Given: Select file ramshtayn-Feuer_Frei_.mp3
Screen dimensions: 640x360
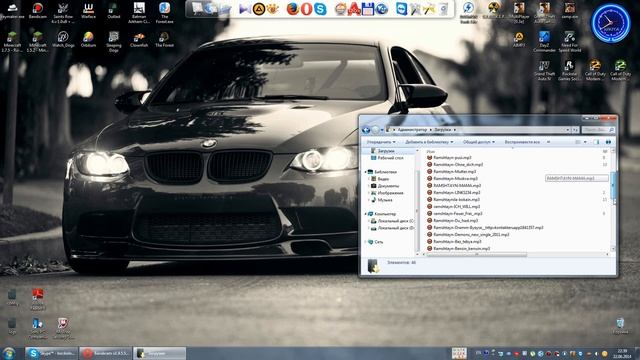Looking at the screenshot, I should point(454,213).
